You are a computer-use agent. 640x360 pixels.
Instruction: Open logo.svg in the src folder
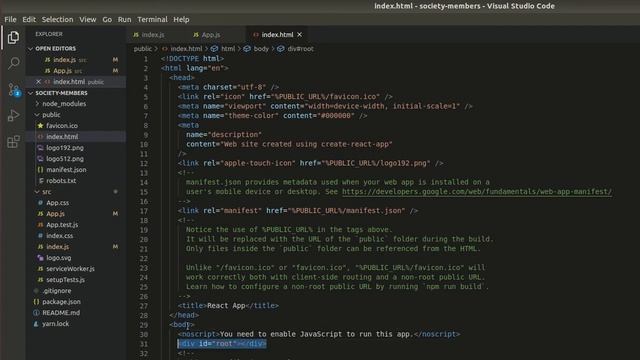(x=58, y=258)
